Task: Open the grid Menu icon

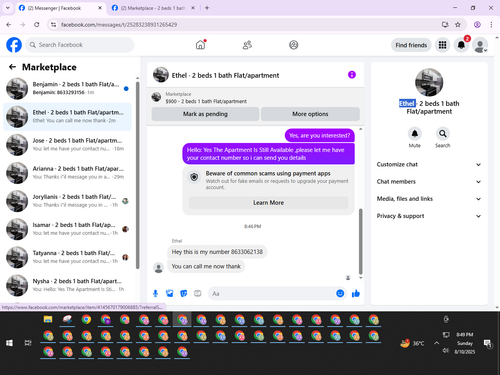Action: [x=442, y=45]
